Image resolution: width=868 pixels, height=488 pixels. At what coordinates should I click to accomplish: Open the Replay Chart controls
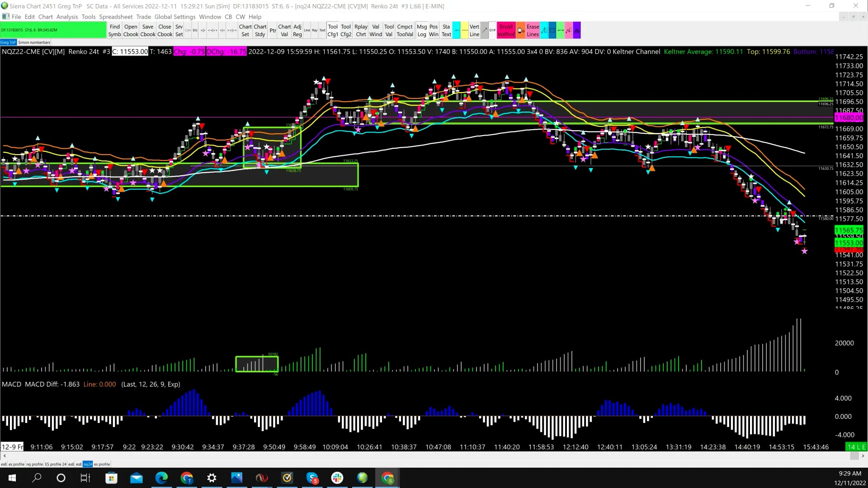360,30
